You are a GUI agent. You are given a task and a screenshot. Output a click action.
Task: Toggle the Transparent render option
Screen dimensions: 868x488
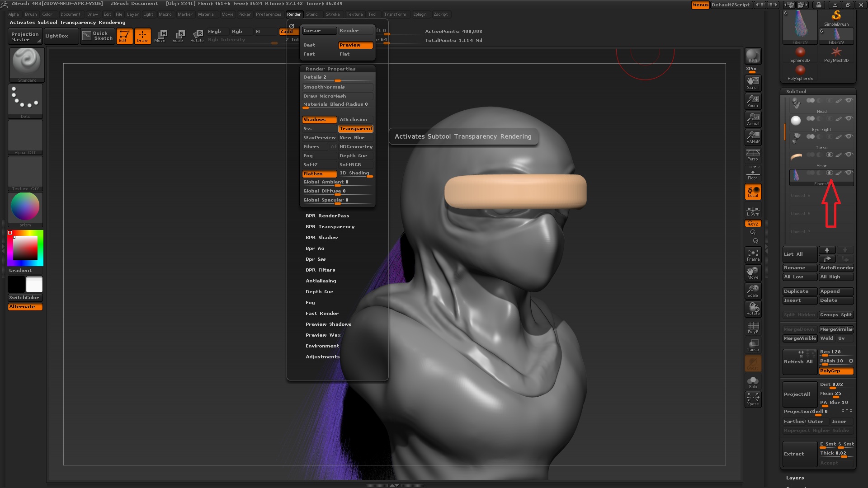(x=356, y=129)
